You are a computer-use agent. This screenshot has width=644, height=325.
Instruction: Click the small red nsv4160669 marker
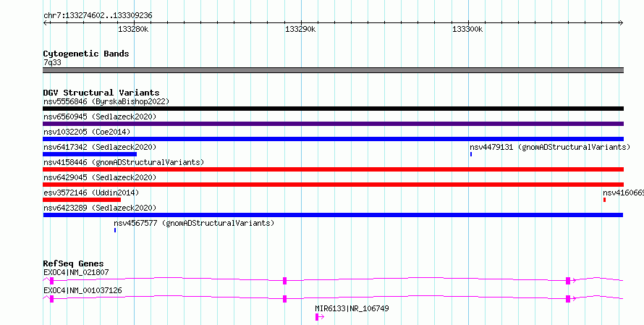click(x=605, y=200)
